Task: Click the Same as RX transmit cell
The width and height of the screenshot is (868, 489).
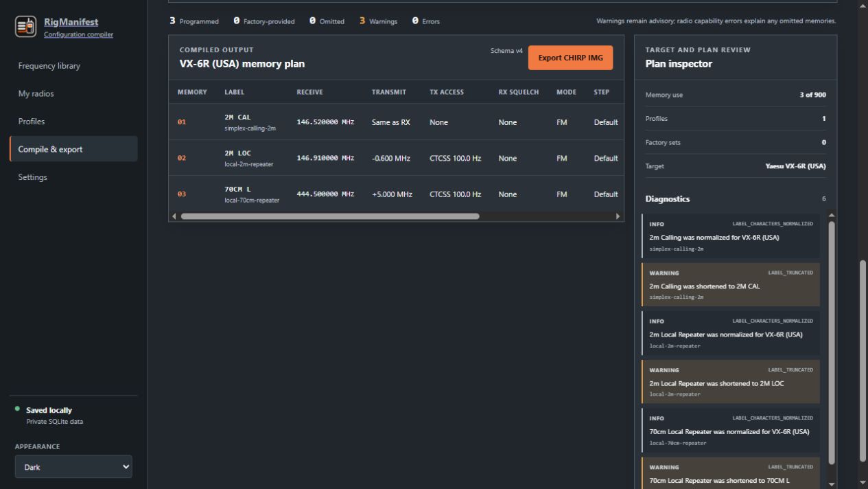Action: pos(391,122)
